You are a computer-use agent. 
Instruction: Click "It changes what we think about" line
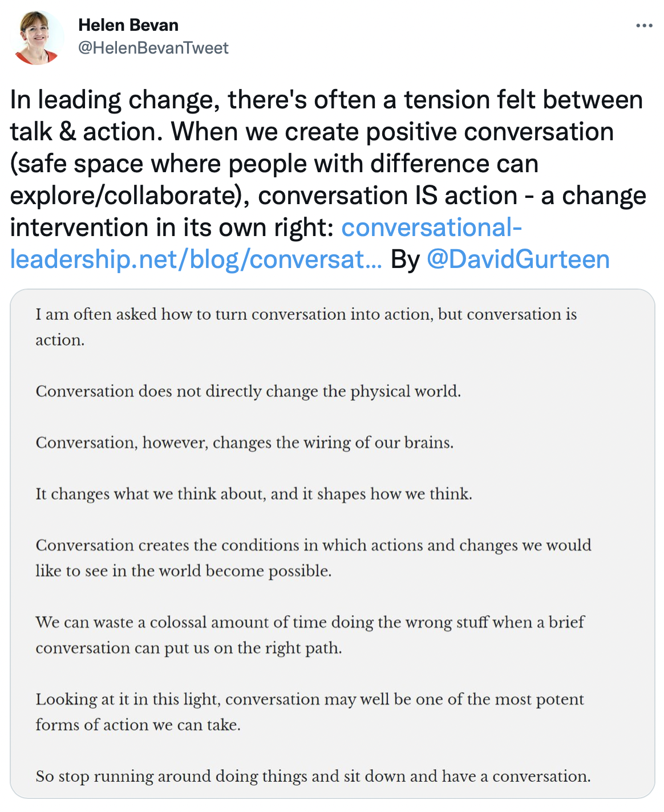[x=254, y=494]
